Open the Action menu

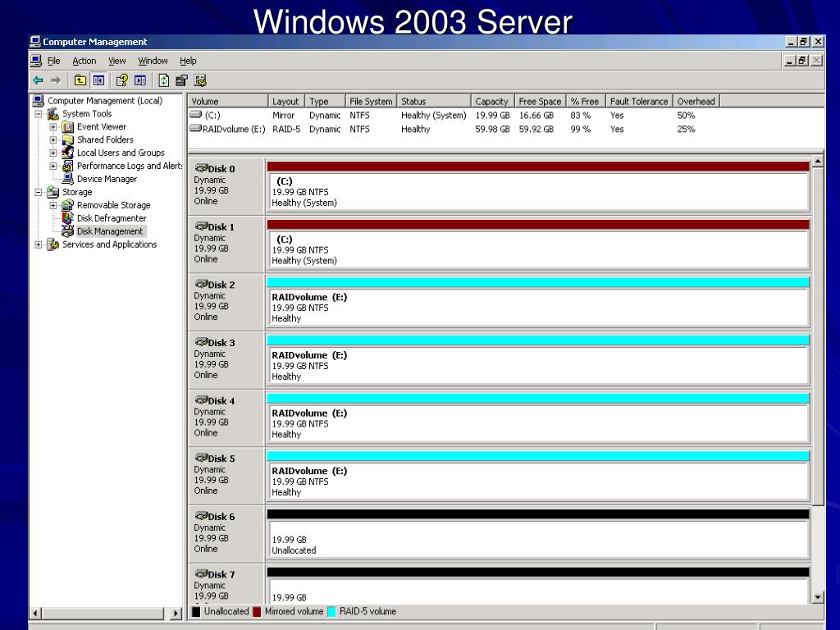[x=84, y=61]
